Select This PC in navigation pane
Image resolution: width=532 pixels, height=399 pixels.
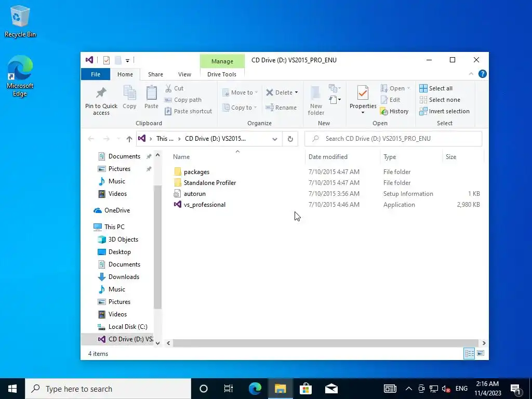click(x=114, y=227)
